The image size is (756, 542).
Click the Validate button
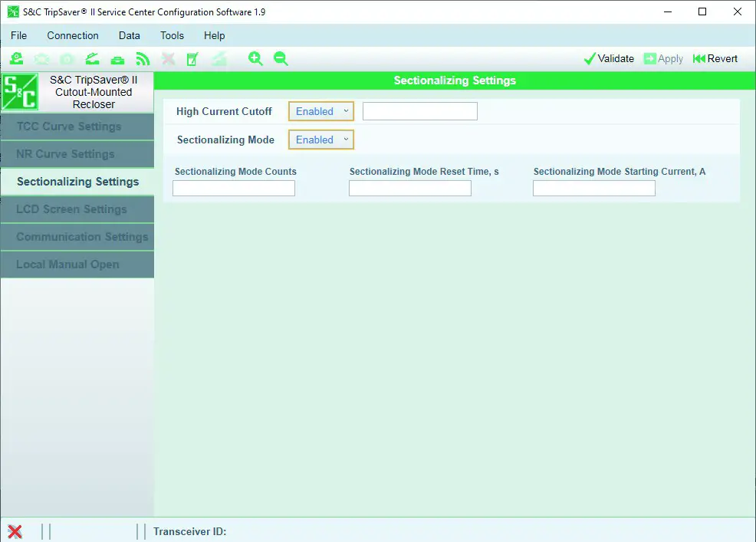point(609,59)
